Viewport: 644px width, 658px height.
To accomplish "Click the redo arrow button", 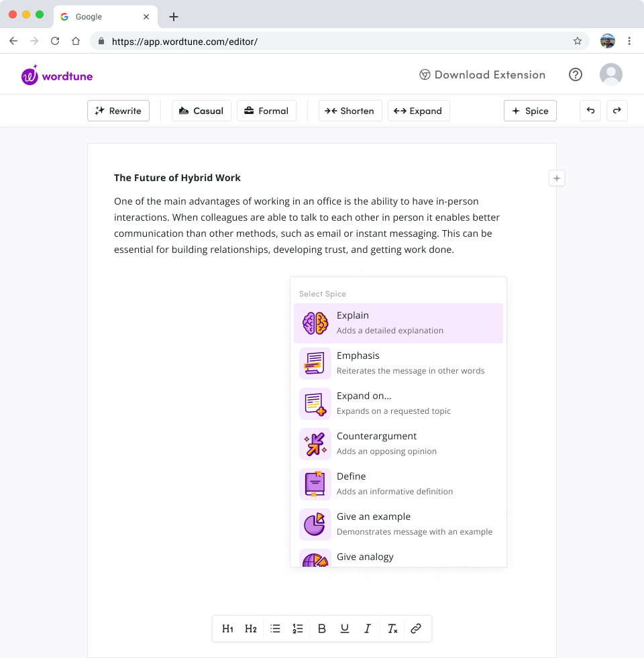I will pyautogui.click(x=616, y=111).
